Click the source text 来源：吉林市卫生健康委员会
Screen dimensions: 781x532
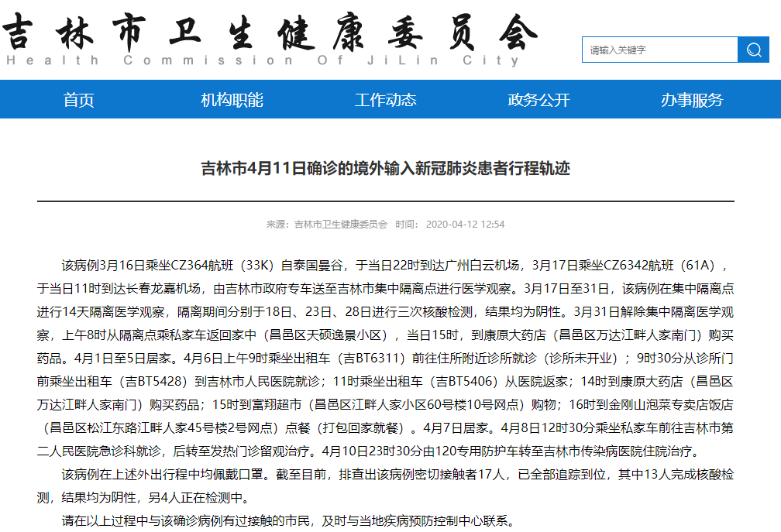(x=327, y=225)
